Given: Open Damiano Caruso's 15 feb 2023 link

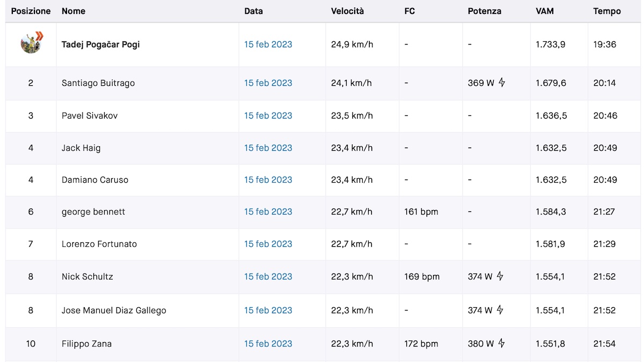Looking at the screenshot, I should point(268,180).
